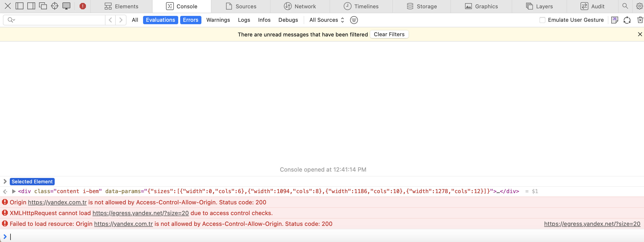
Task: Open device settings monitor icon
Action: coord(66,6)
